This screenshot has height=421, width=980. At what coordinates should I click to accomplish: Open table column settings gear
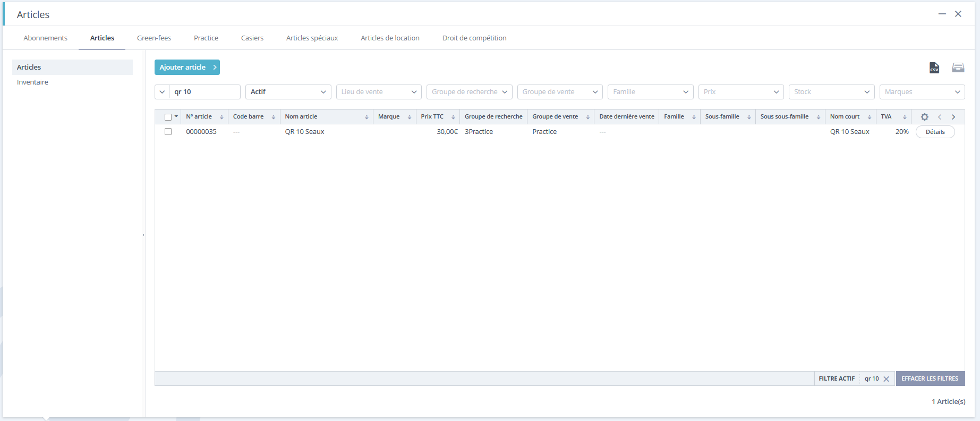point(925,117)
